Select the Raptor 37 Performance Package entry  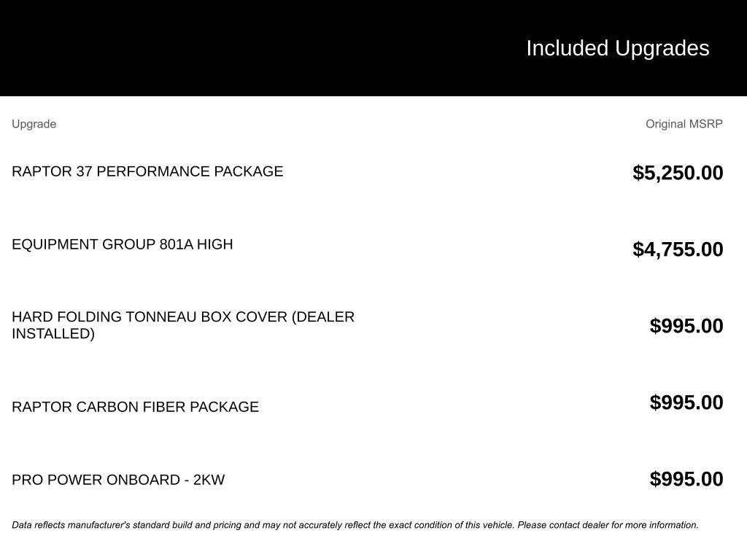click(147, 171)
